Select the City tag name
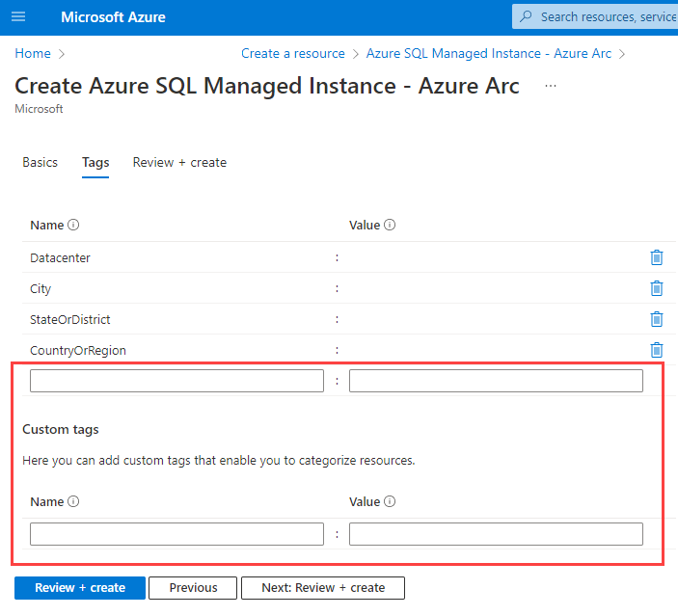 [x=41, y=289]
